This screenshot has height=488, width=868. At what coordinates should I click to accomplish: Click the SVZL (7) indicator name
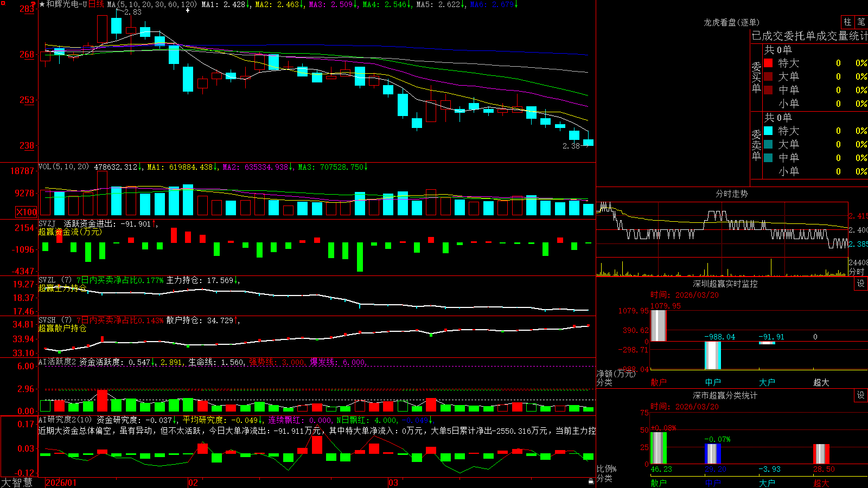coord(55,280)
